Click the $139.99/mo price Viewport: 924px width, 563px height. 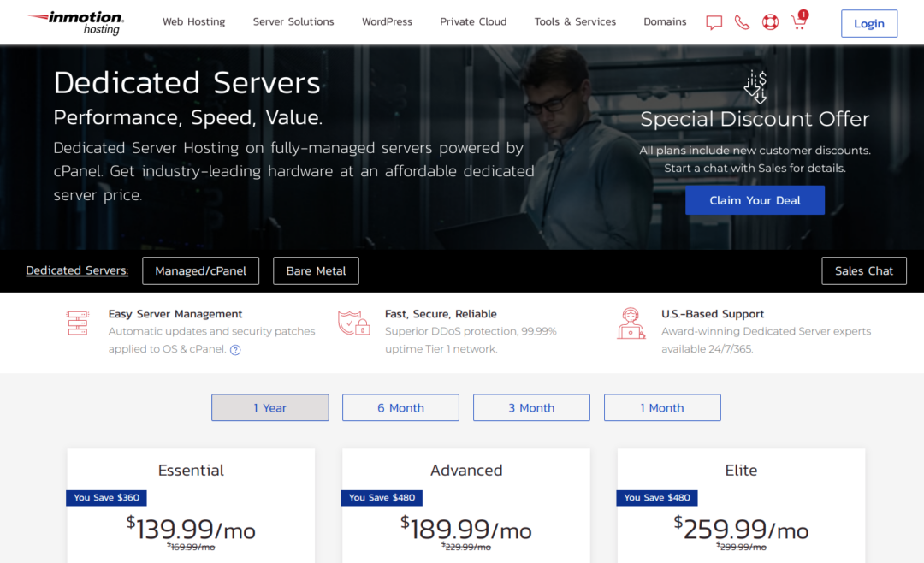tap(191, 529)
